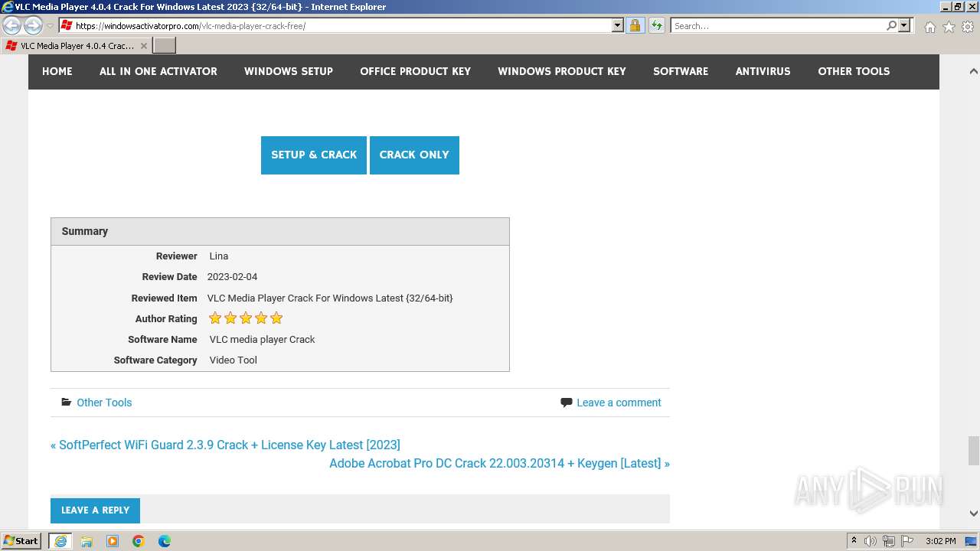This screenshot has height=551, width=980.
Task: Open the media player taskbar icon
Action: 113,541
